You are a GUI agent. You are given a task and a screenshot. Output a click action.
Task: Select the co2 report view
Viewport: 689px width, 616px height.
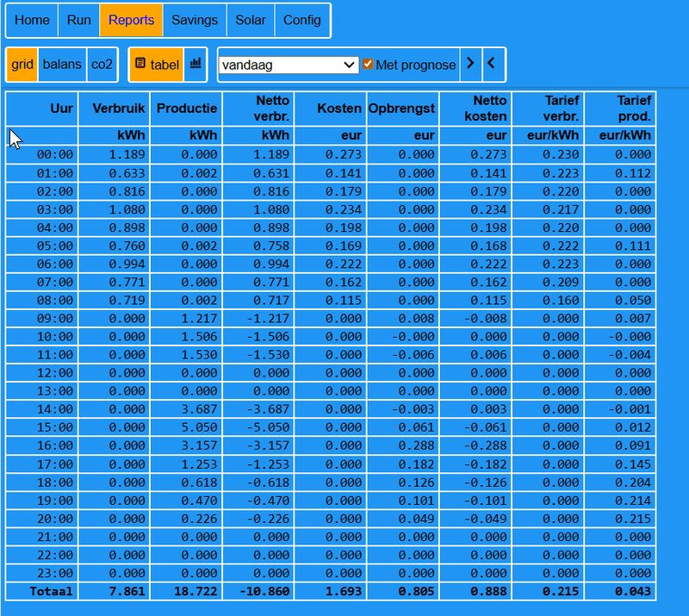pyautogui.click(x=102, y=65)
